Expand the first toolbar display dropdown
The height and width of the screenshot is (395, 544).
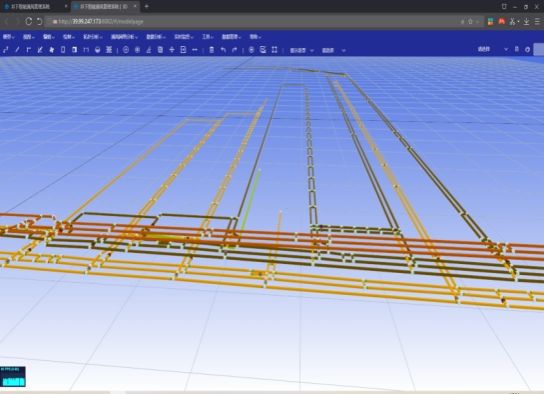pyautogui.click(x=301, y=50)
